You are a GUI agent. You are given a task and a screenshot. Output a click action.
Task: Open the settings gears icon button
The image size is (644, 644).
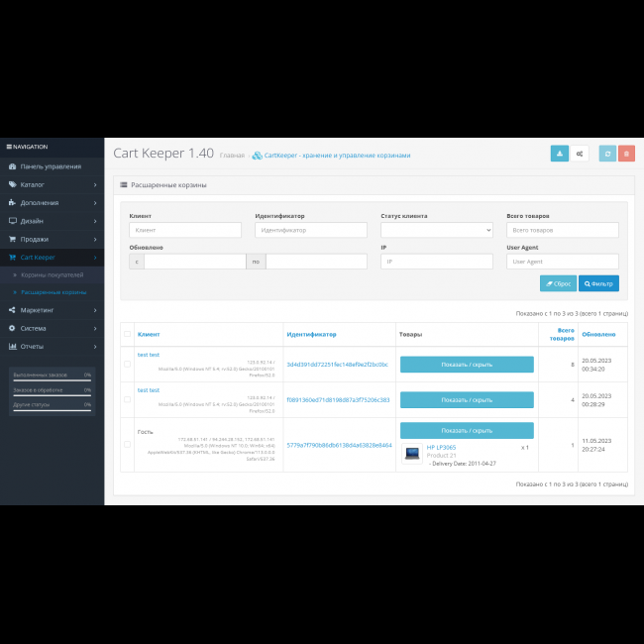(580, 154)
